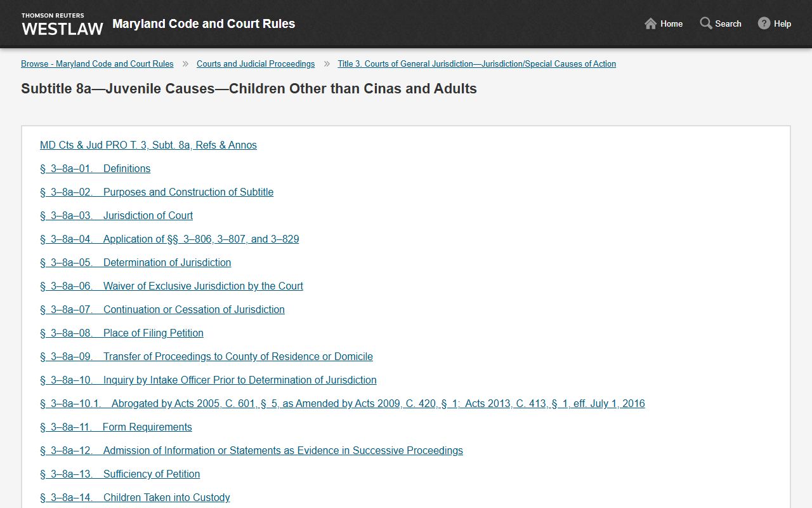Open Transfer of Proceedings to County of Residence
This screenshot has height=508, width=812.
click(206, 356)
